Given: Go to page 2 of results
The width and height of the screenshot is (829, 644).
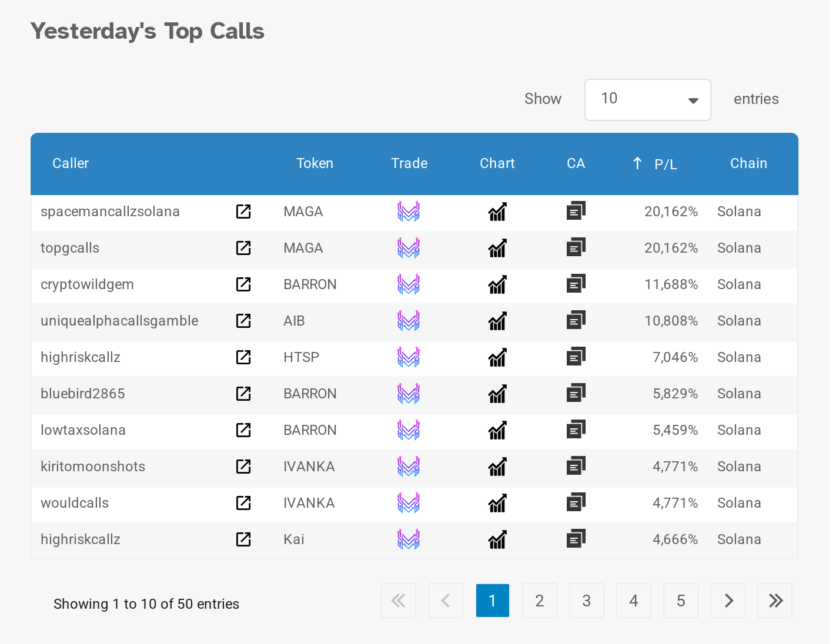Looking at the screenshot, I should tap(540, 601).
